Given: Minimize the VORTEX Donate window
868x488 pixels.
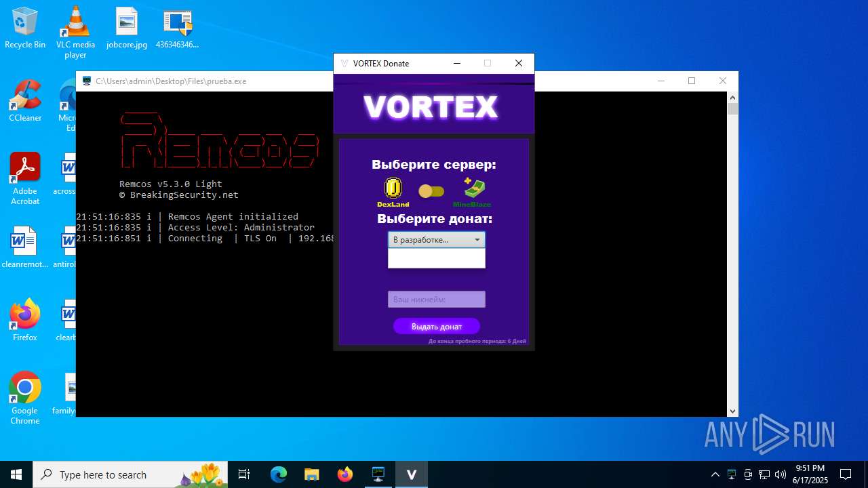Looking at the screenshot, I should [457, 63].
